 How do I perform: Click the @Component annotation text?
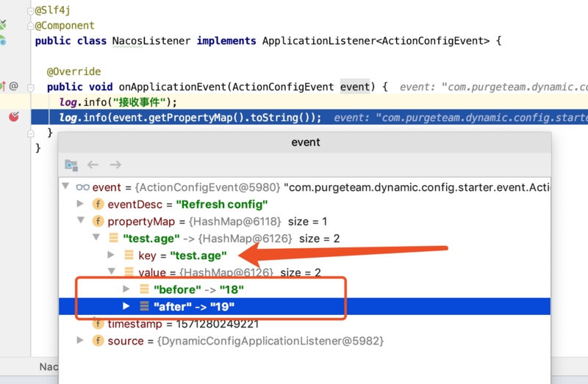pyautogui.click(x=65, y=26)
